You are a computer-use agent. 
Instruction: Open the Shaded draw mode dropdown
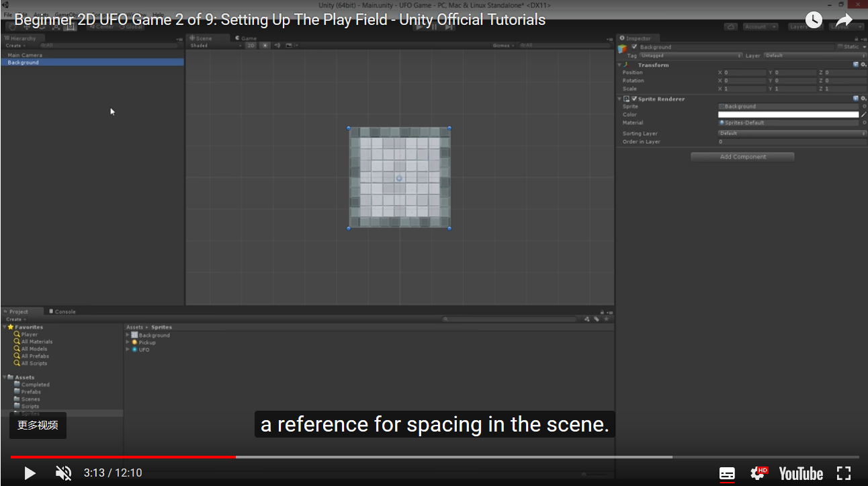tap(215, 46)
